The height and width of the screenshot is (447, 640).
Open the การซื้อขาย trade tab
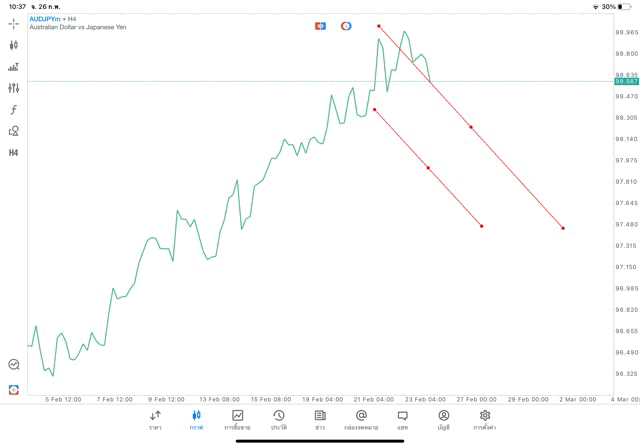tap(238, 419)
